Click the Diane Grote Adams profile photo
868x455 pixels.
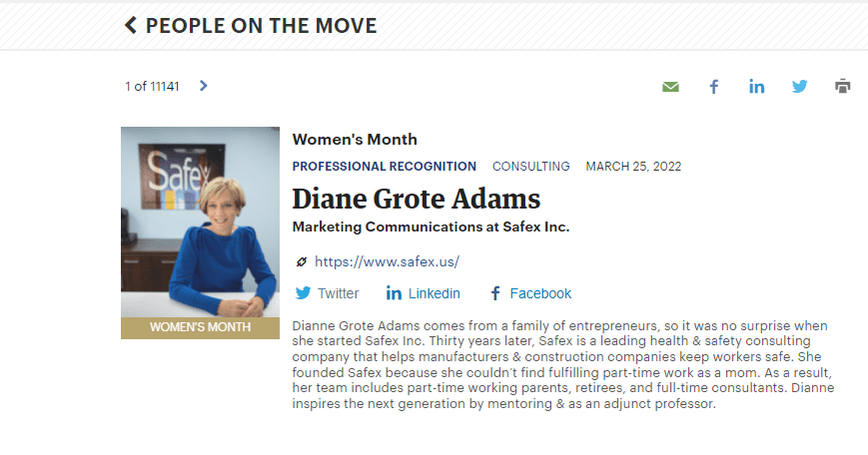pos(200,222)
